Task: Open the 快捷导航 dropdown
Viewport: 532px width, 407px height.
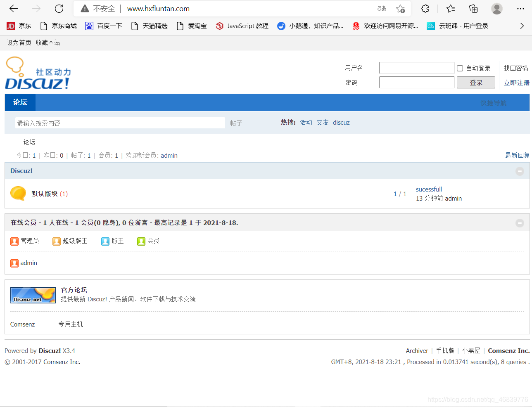Action: [x=493, y=103]
